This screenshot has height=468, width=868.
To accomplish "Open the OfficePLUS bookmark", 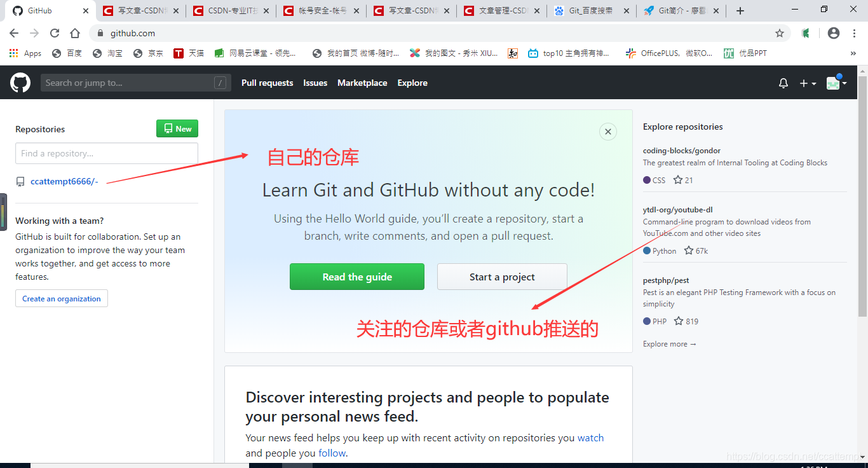I will click(669, 53).
